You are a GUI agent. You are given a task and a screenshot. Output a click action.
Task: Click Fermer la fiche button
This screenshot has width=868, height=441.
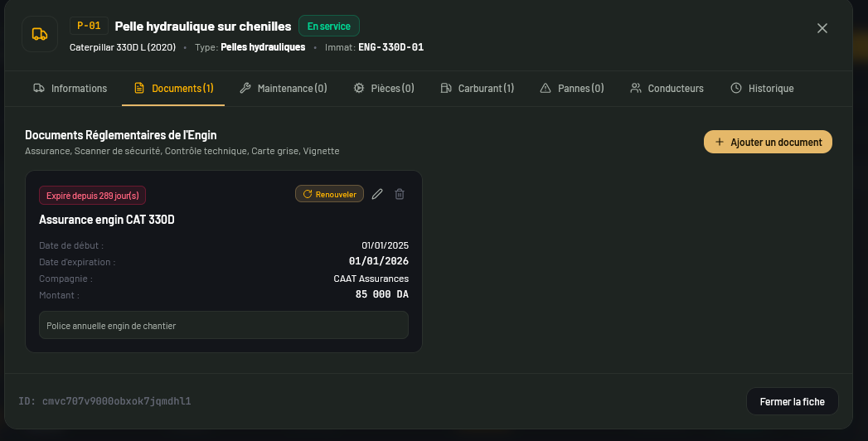tap(793, 402)
